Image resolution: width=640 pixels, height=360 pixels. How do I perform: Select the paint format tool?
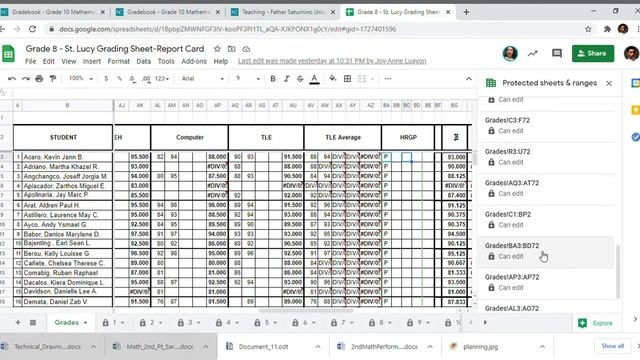(53, 78)
